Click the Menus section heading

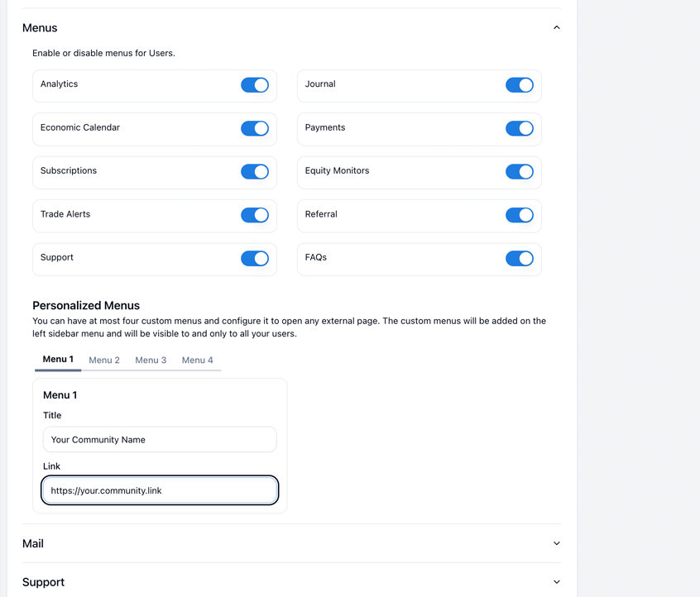click(x=40, y=28)
